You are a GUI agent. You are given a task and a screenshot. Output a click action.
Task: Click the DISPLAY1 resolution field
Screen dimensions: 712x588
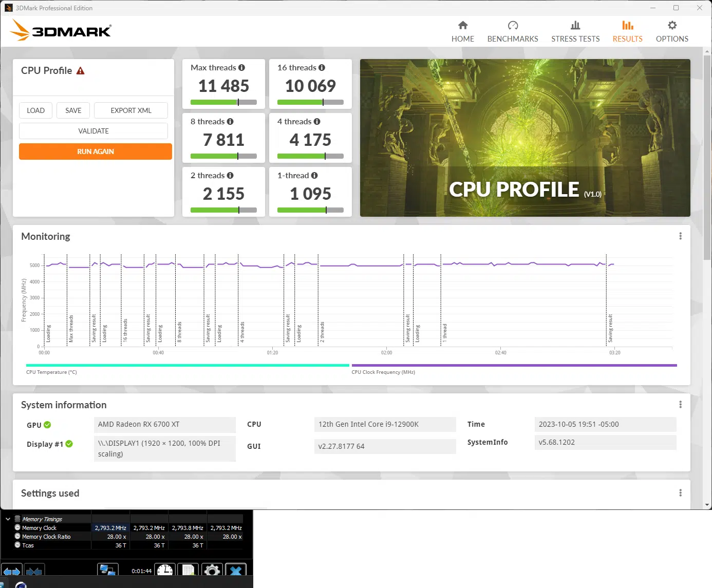[x=165, y=449]
